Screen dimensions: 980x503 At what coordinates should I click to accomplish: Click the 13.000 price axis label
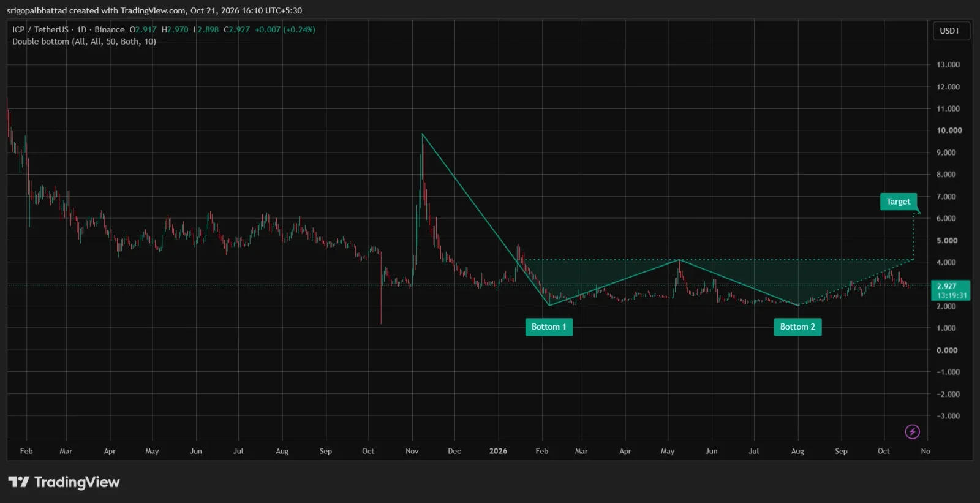948,64
